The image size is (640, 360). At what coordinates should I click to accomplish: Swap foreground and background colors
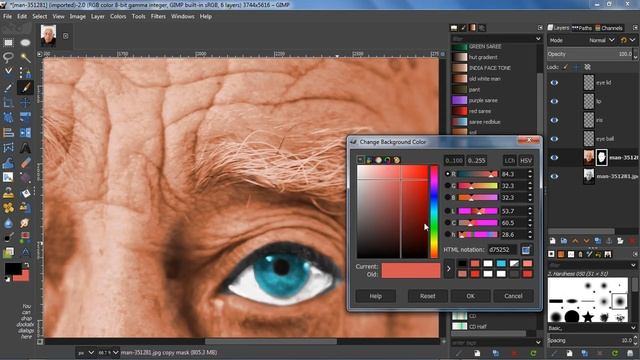[26, 265]
